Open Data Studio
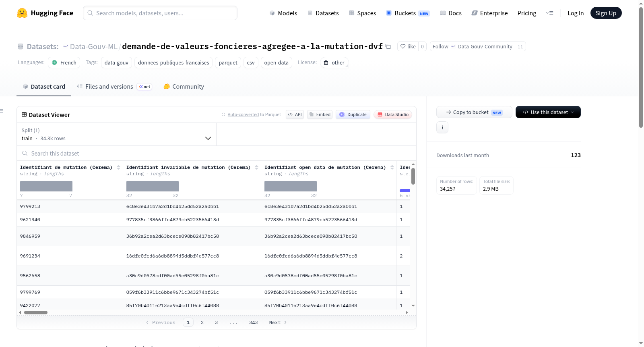 pos(393,114)
